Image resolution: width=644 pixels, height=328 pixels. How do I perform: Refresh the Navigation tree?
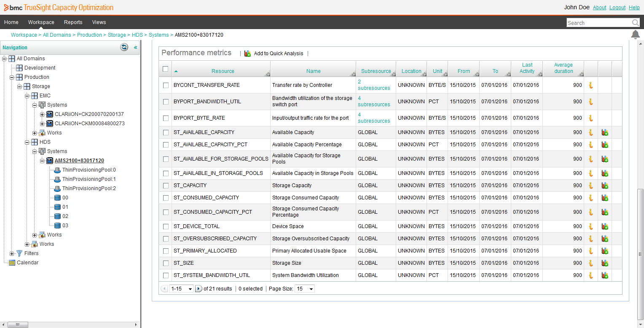(124, 47)
